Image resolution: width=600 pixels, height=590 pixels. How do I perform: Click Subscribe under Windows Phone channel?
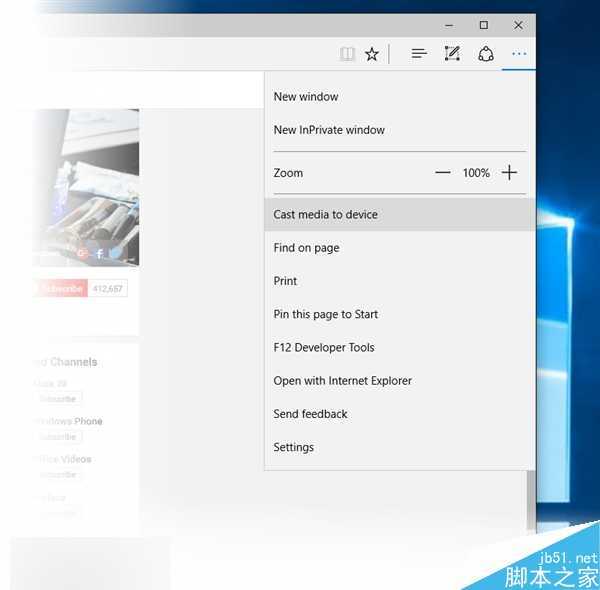(58, 437)
